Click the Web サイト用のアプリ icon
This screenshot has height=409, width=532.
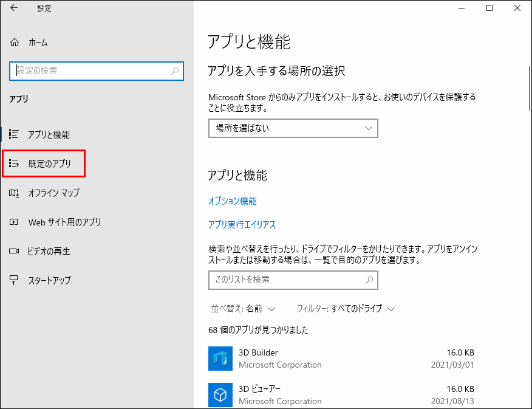[13, 222]
